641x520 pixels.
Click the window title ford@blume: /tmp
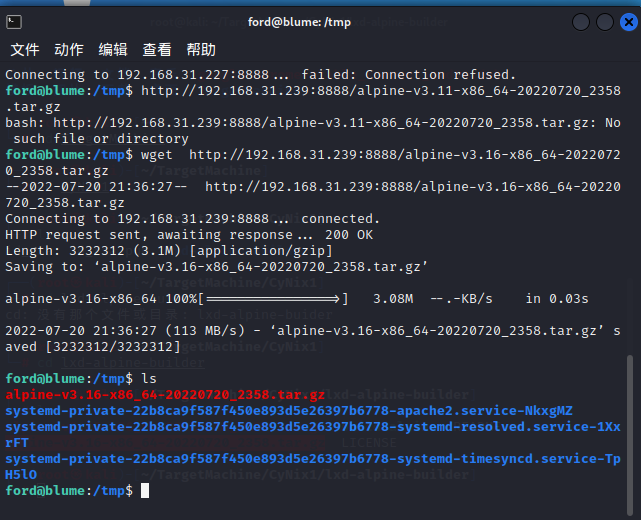[299, 22]
